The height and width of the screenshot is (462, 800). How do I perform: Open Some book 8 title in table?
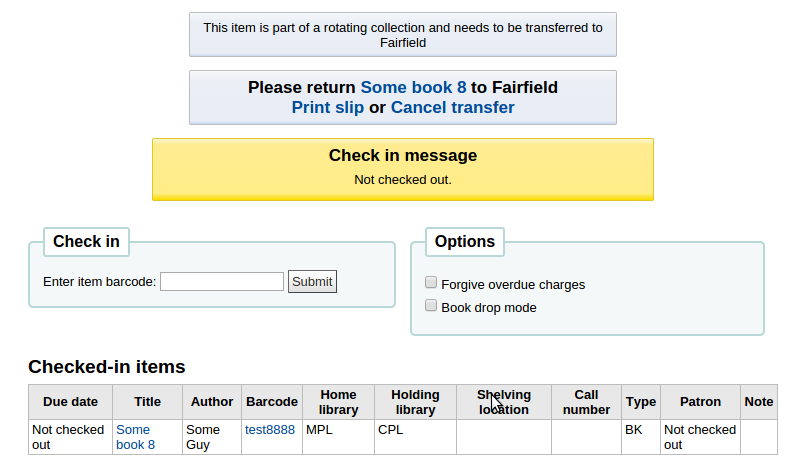(x=135, y=437)
